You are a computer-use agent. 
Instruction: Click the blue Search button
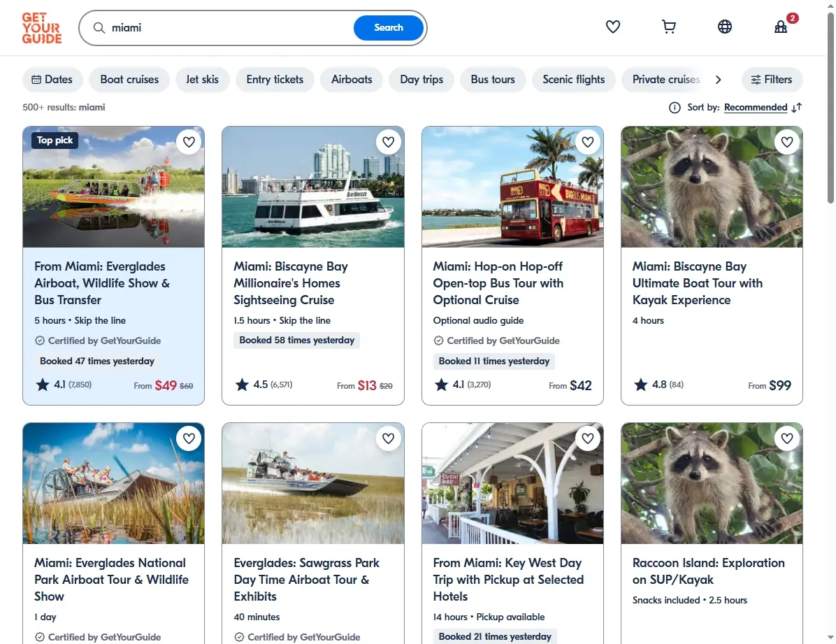click(388, 28)
